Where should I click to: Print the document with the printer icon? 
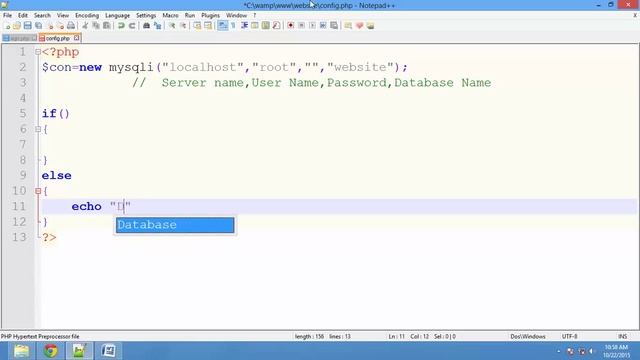(71, 26)
